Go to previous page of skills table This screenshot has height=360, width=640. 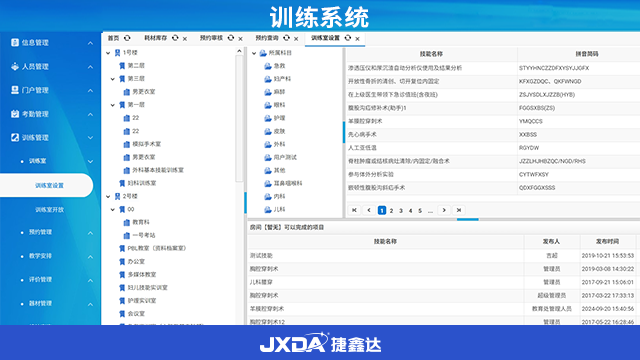(369, 210)
